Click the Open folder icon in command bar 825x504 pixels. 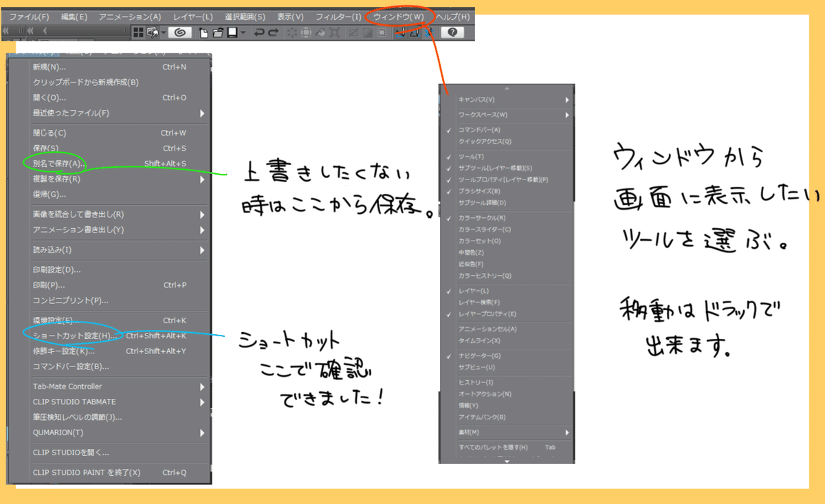point(219,32)
